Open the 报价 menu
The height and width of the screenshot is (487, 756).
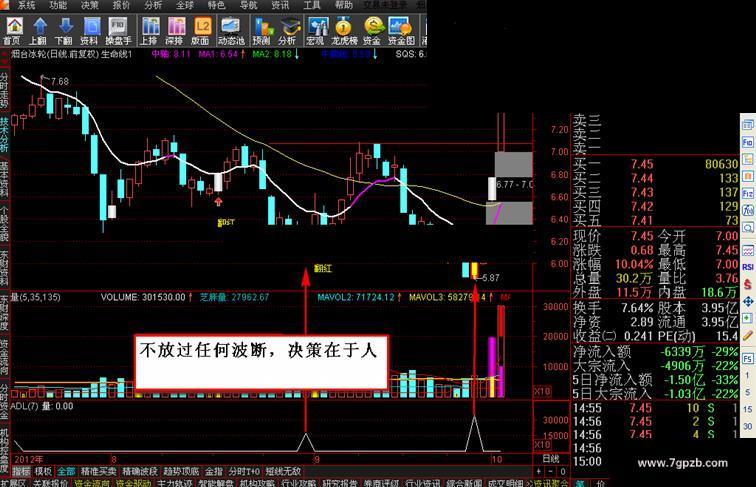(122, 5)
